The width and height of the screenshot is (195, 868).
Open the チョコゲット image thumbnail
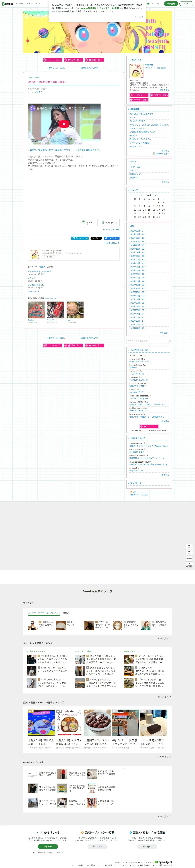coord(56,310)
